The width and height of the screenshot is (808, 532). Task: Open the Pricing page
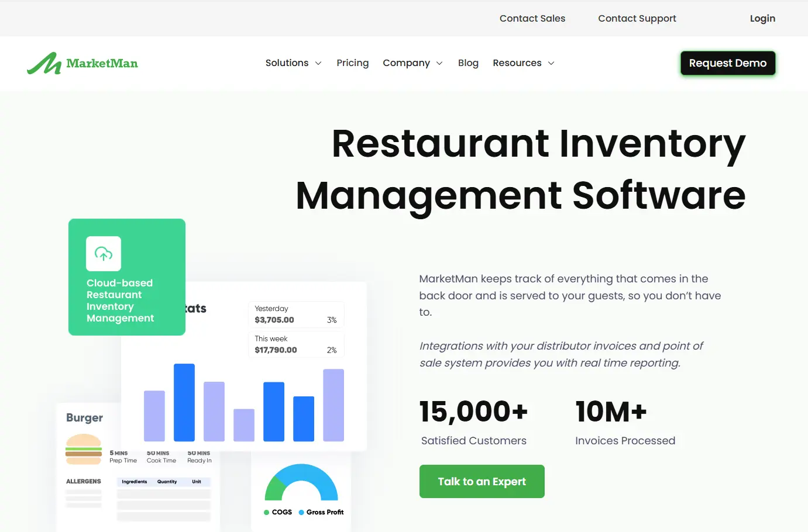point(353,63)
